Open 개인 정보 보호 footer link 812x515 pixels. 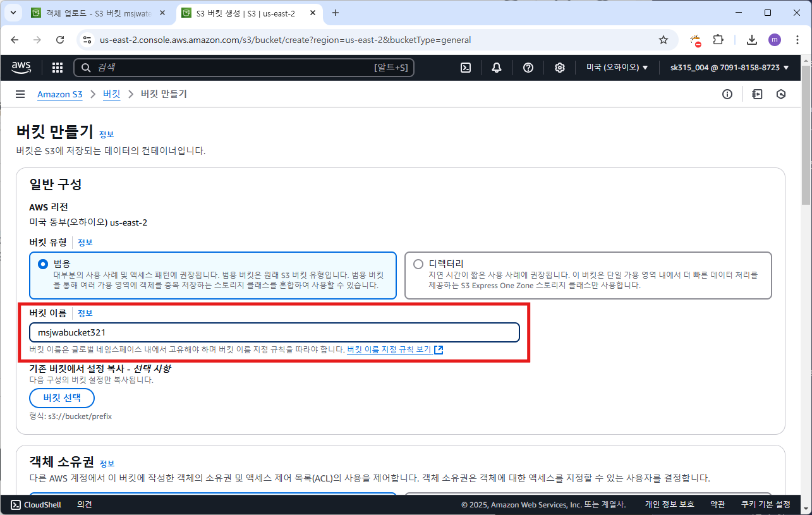pyautogui.click(x=669, y=504)
